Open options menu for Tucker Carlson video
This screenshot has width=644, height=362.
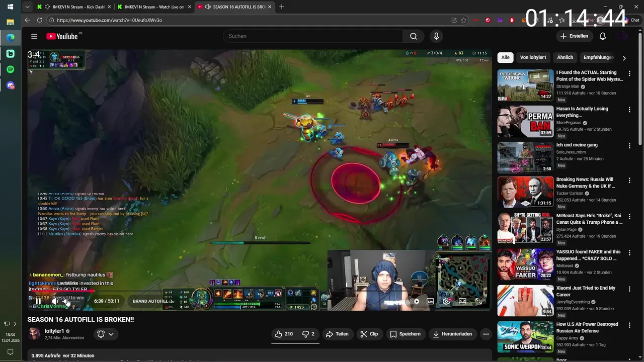tap(629, 180)
